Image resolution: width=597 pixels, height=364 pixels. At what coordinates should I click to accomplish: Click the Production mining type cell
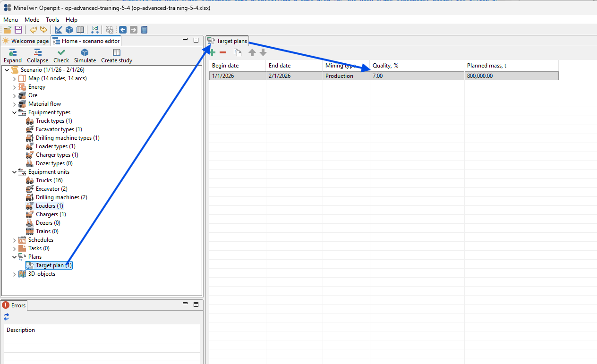click(x=346, y=76)
